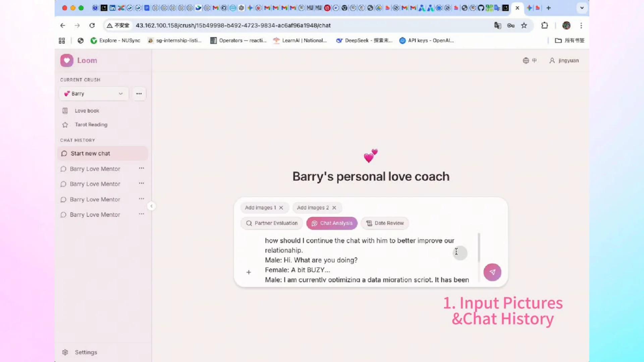Open the fourth Barry Love Mentor chat
This screenshot has height=362, width=644.
pyautogui.click(x=95, y=215)
